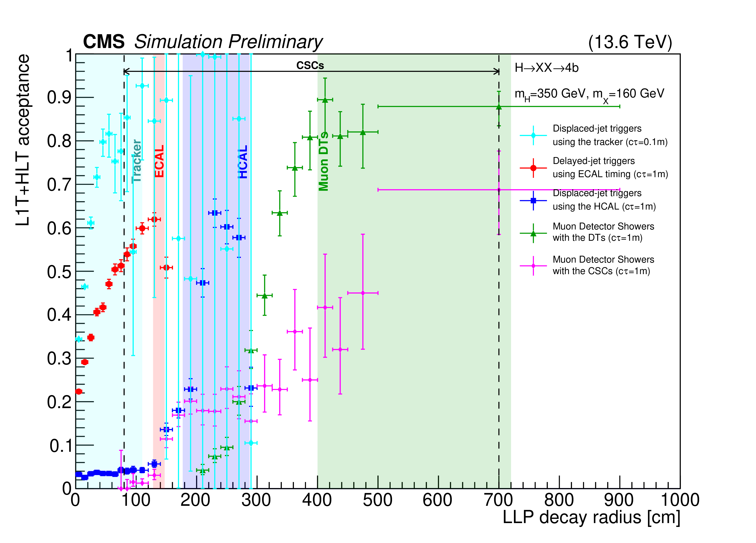Click the red data point near 0.62 acceptance
This screenshot has height=543, width=756.
click(154, 219)
